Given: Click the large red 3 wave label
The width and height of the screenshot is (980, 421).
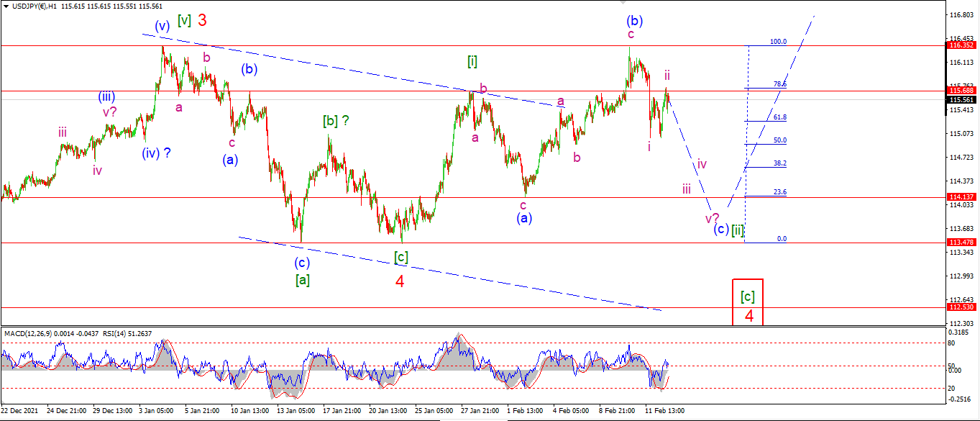Looking at the screenshot, I should (202, 20).
